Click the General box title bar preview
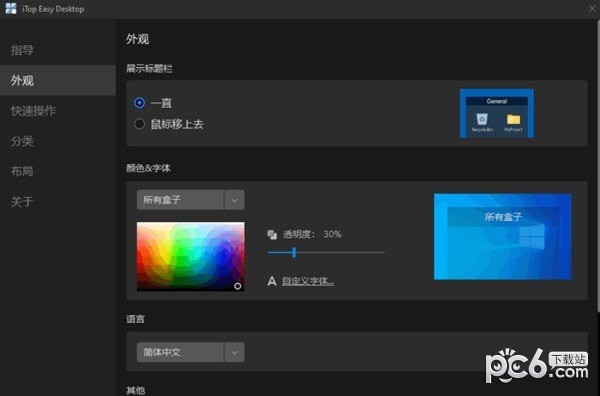Screen dimensions: 600x396 pyautogui.click(x=497, y=101)
